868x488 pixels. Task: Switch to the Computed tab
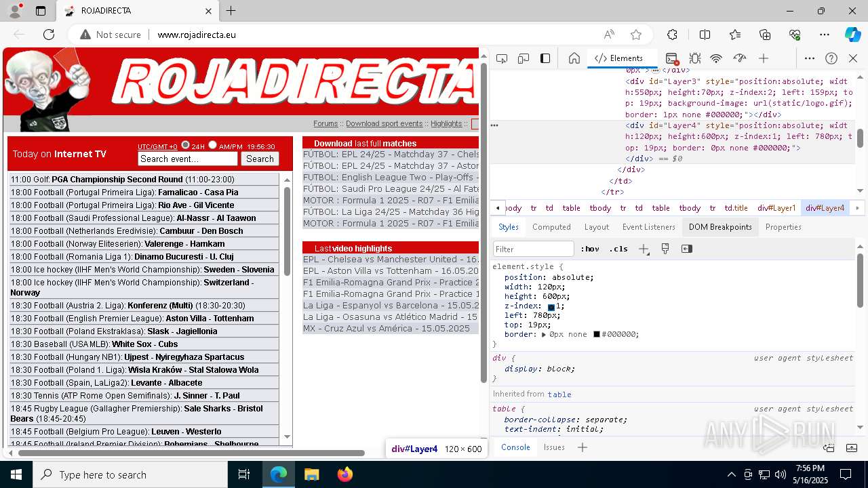click(551, 227)
